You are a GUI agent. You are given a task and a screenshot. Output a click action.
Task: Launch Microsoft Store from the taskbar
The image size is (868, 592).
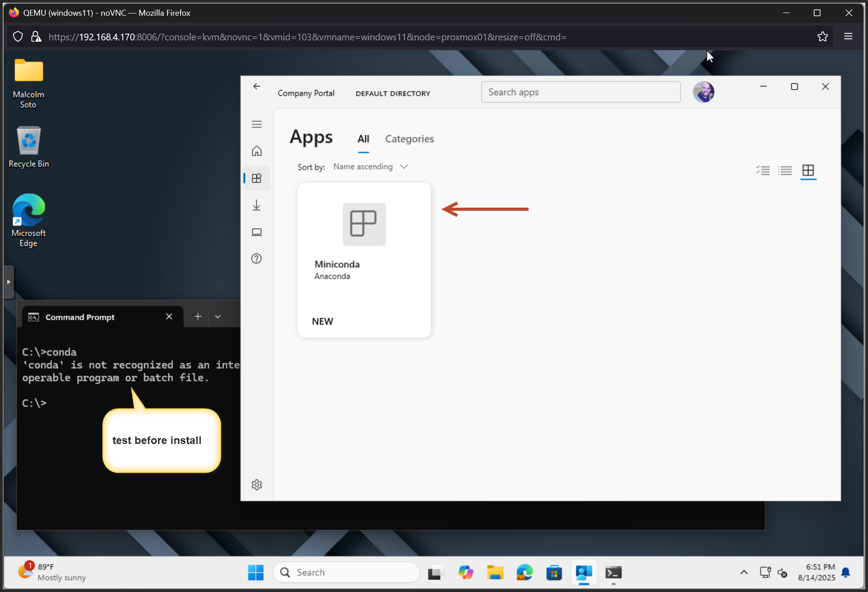click(x=554, y=573)
